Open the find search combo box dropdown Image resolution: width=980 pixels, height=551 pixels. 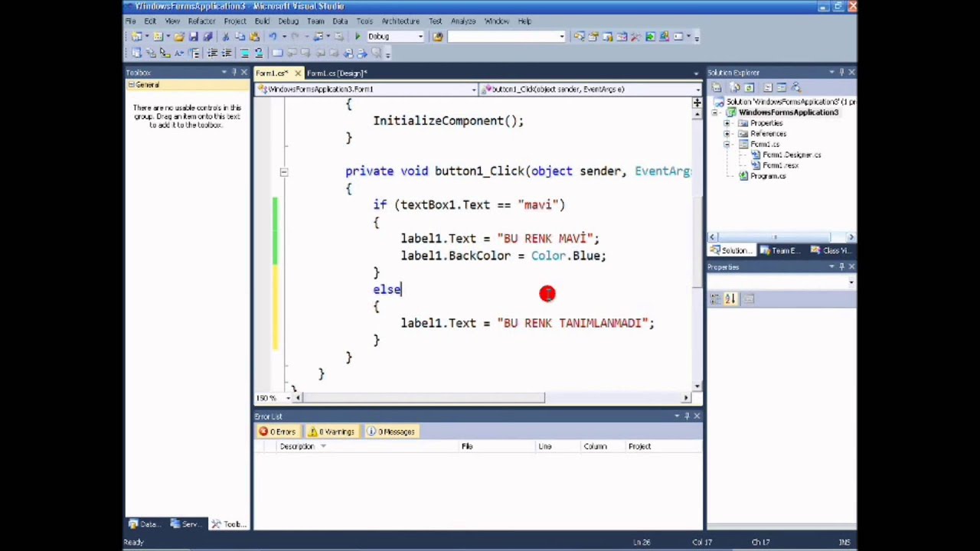[x=562, y=37]
